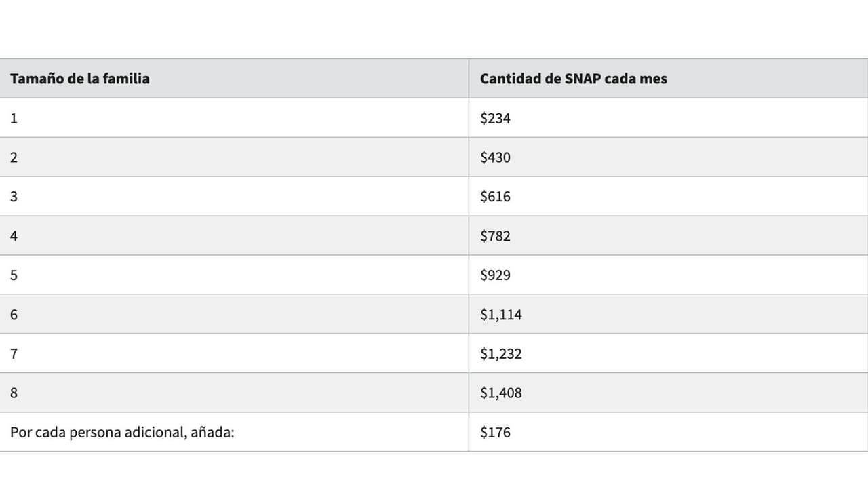This screenshot has height=489, width=868.
Task: Select the family size 8 cell
Action: click(14, 393)
